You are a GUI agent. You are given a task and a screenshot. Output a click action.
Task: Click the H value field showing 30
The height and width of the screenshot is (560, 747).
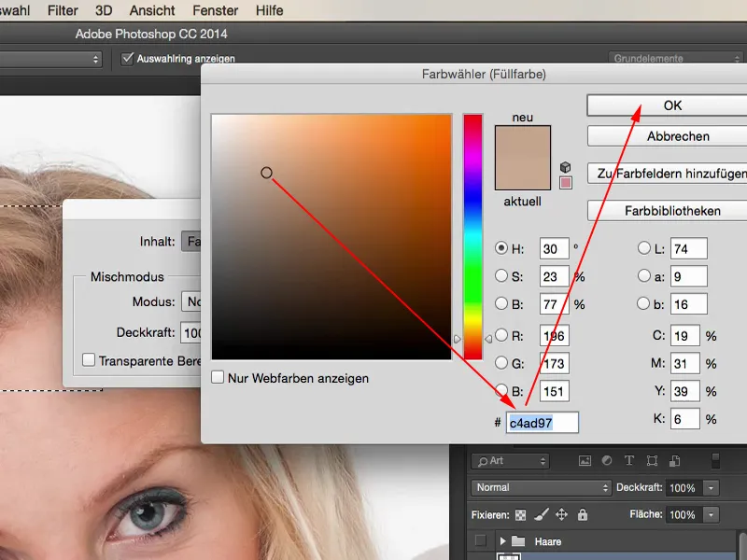click(554, 248)
